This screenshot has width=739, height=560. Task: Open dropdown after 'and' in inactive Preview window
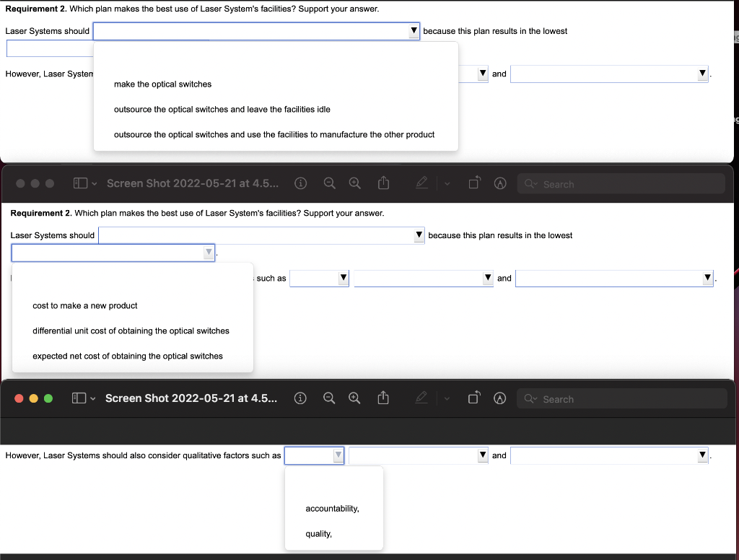click(614, 278)
